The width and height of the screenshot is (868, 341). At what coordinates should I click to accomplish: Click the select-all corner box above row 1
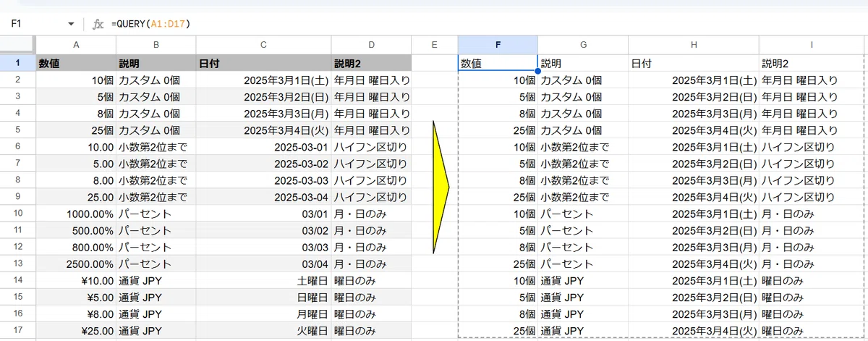point(17,45)
